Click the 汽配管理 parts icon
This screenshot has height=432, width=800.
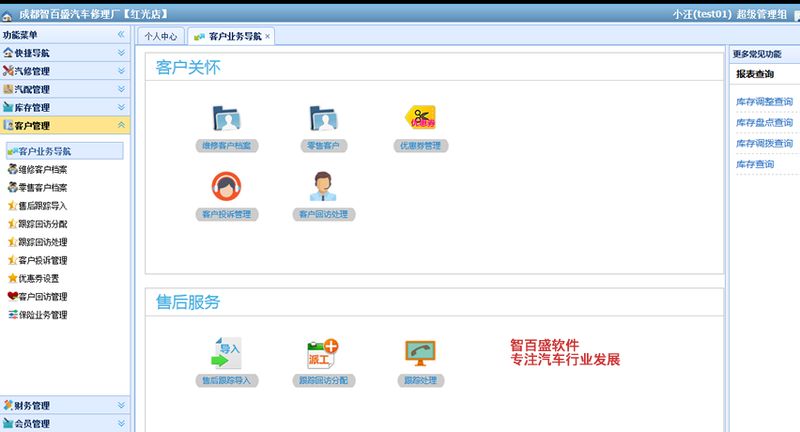[8, 89]
